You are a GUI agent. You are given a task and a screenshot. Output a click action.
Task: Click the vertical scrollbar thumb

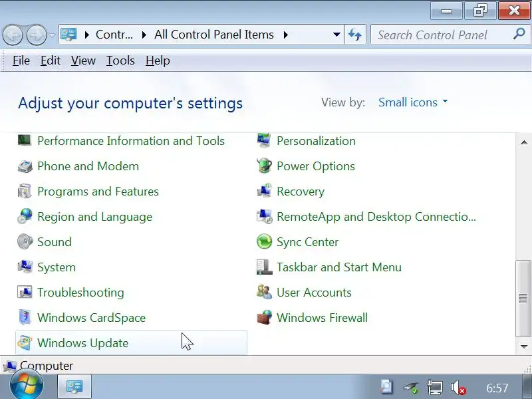[523, 298]
